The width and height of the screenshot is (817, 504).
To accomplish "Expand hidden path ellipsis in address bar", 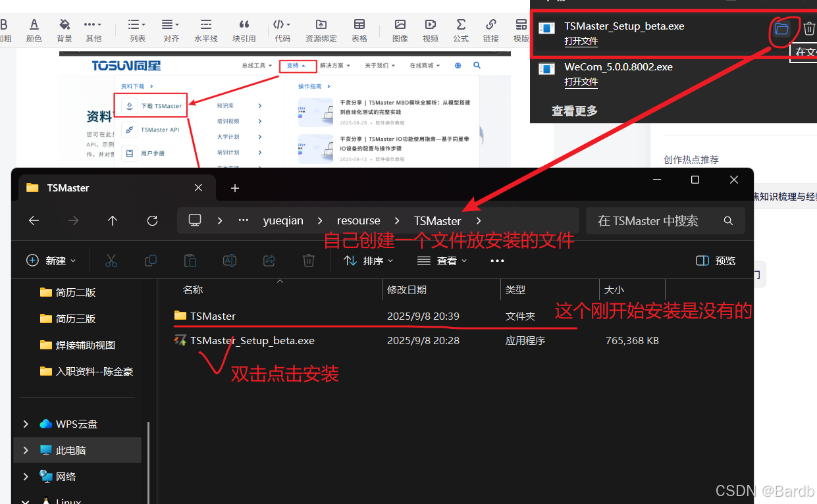I will point(244,221).
